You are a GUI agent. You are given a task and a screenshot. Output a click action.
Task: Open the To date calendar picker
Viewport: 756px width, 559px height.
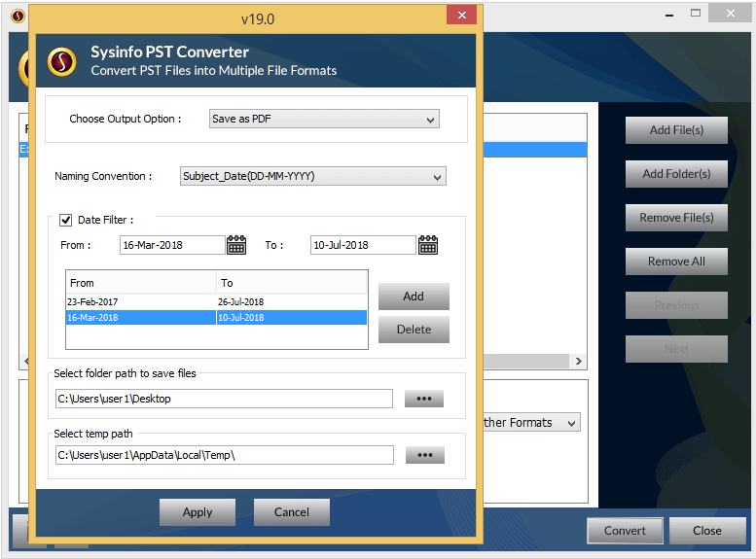(x=428, y=245)
